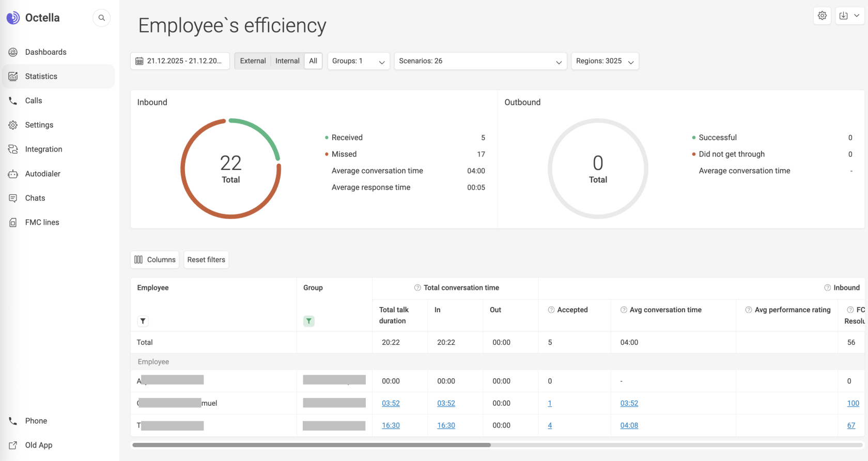Open Autodialer in the sidebar
This screenshot has width=868, height=461.
coord(43,174)
